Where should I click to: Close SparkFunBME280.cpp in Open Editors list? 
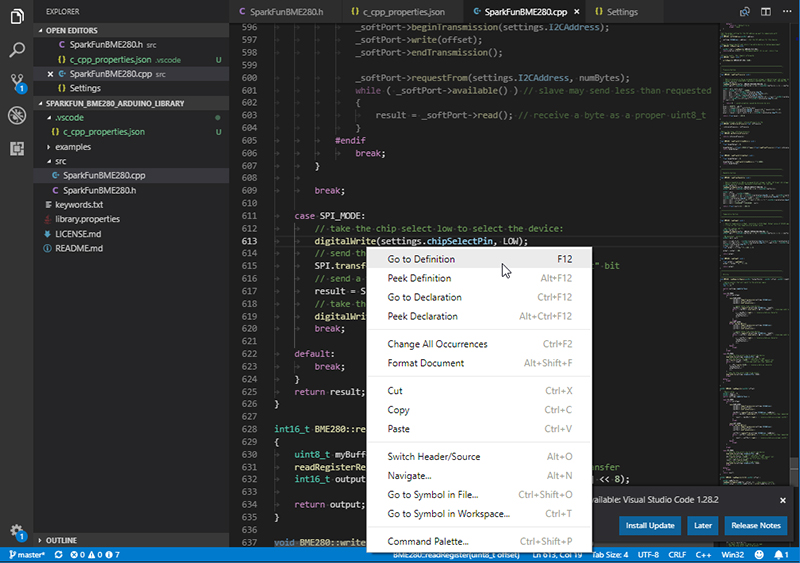coord(50,74)
